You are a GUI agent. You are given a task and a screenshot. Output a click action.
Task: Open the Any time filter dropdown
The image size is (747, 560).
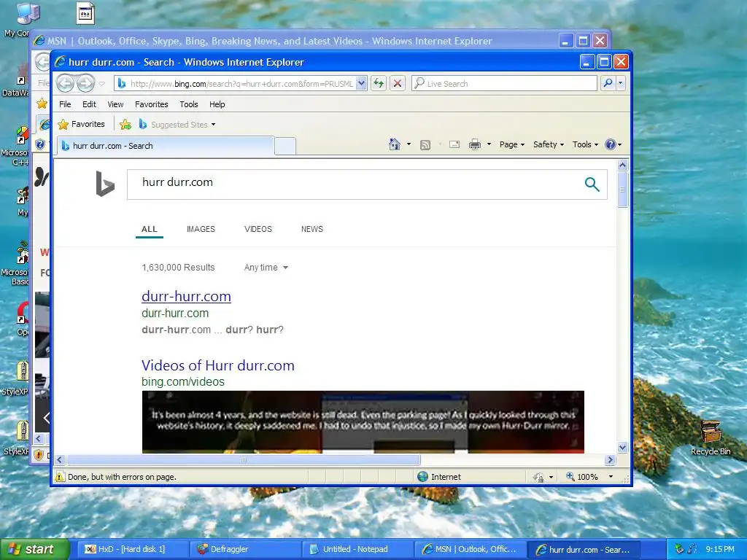(x=266, y=268)
